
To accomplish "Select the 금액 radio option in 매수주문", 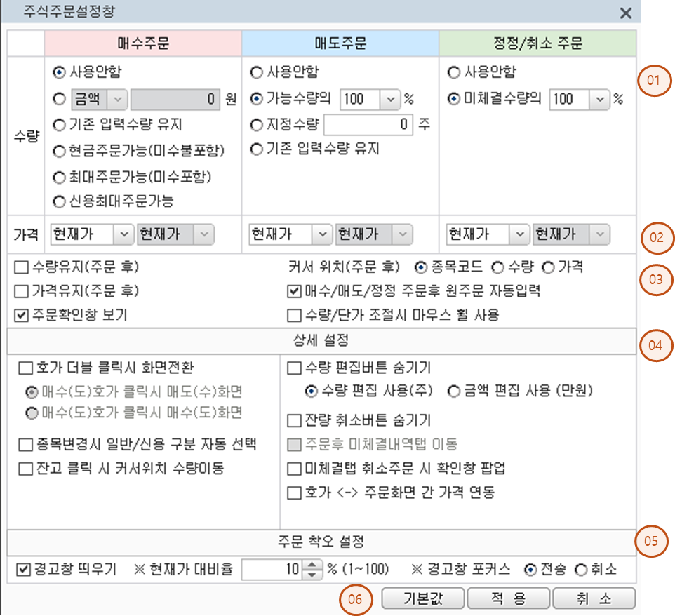I will (59, 99).
